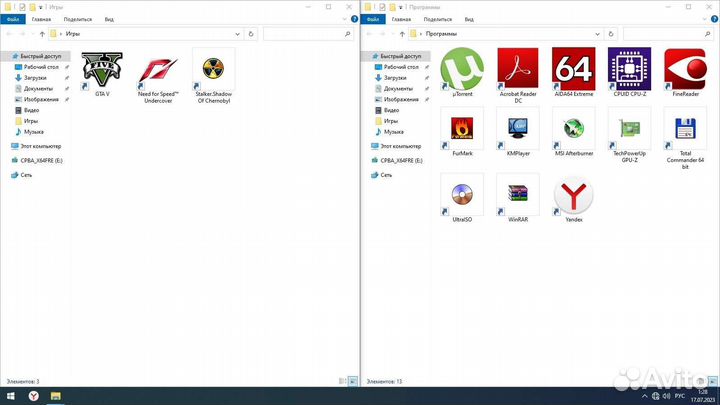
Task: Expand the ribbon in Программы window
Action: (705, 19)
